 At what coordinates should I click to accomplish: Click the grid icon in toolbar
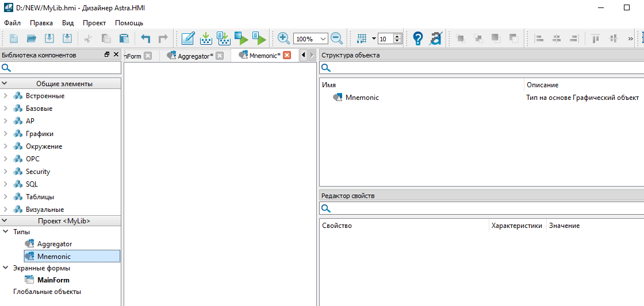click(362, 38)
